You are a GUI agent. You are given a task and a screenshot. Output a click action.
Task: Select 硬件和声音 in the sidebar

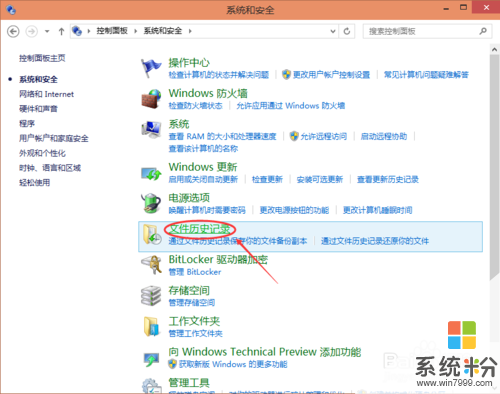pos(38,109)
